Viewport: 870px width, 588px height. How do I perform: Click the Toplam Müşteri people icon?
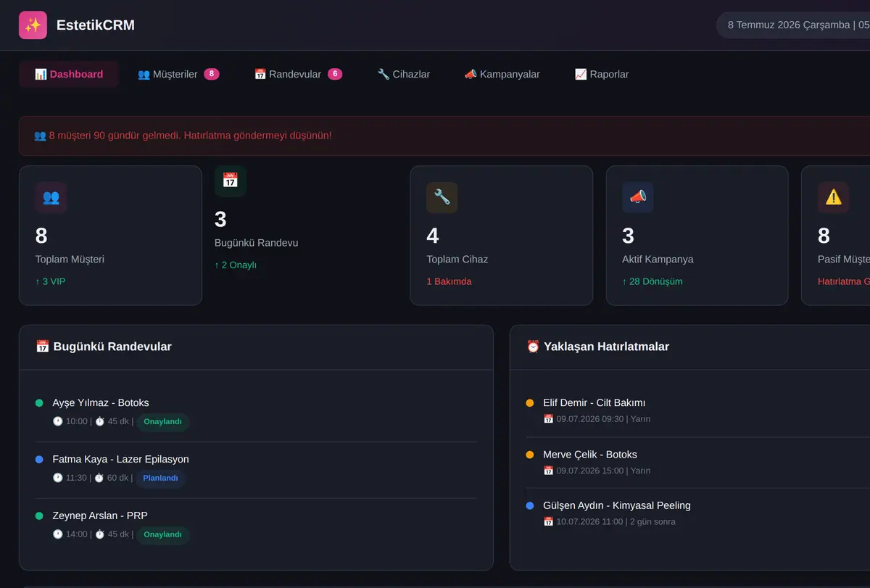point(51,197)
